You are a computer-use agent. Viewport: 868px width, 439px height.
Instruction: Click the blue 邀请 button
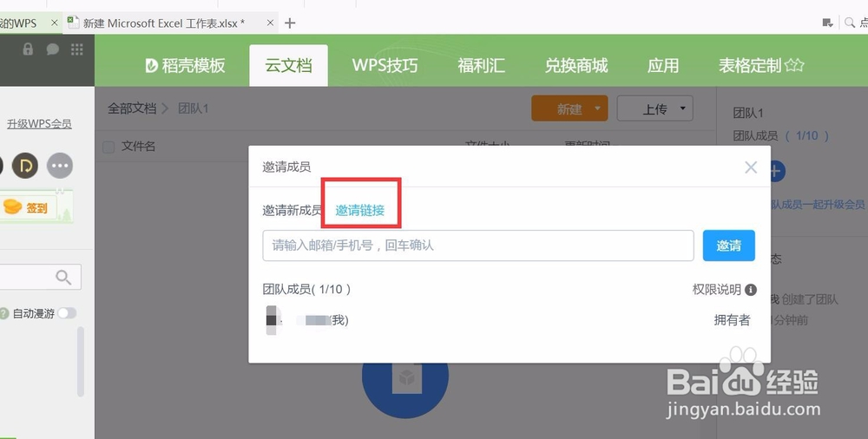(x=728, y=246)
